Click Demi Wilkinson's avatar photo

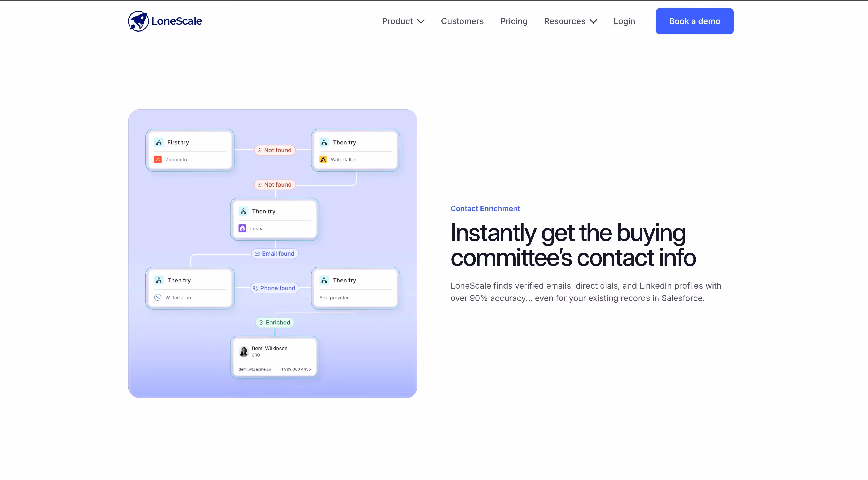coord(244,351)
